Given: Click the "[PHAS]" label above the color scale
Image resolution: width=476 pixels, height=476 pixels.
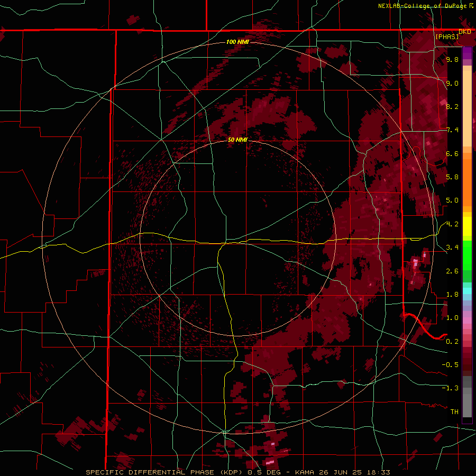Looking at the screenshot, I should point(447,36).
